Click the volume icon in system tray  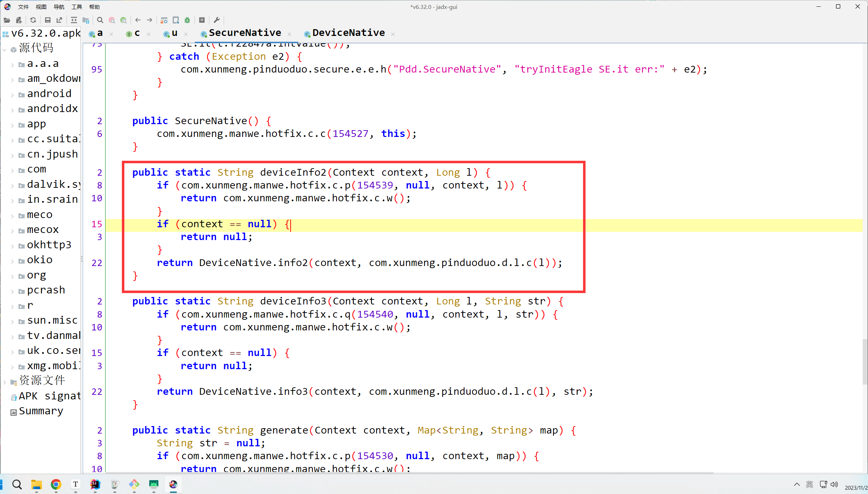coord(834,484)
